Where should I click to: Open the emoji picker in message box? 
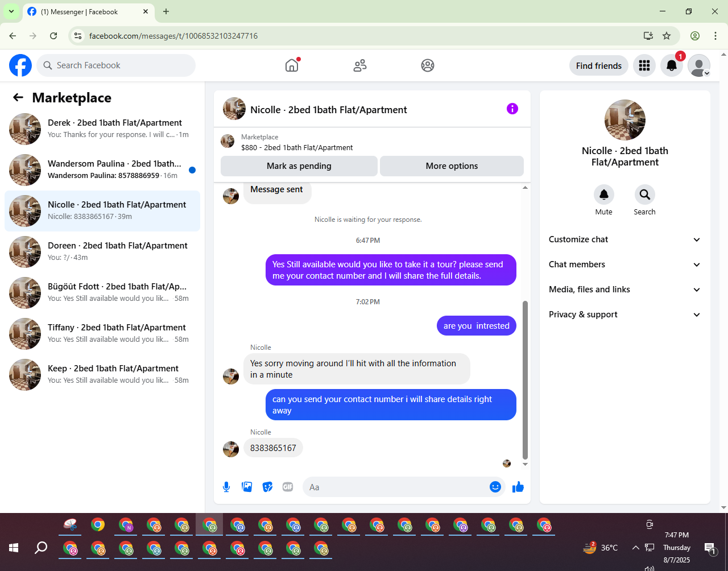(x=495, y=487)
